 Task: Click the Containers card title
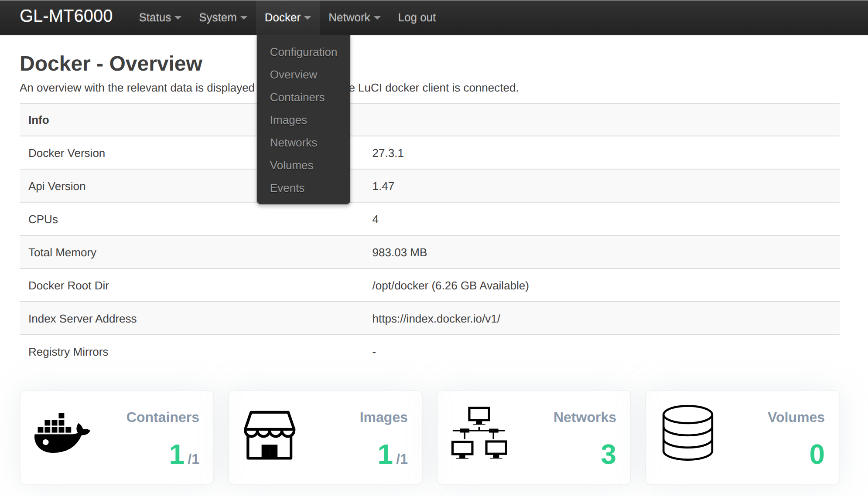[163, 417]
